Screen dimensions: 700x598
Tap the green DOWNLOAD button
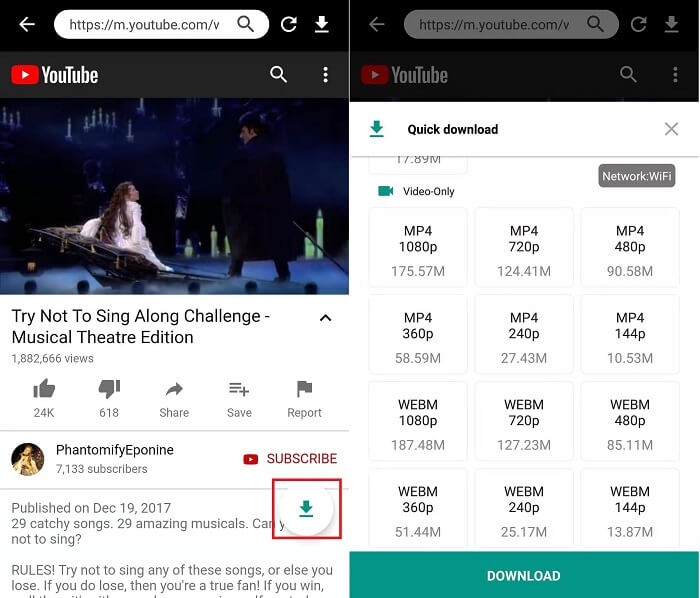(524, 575)
